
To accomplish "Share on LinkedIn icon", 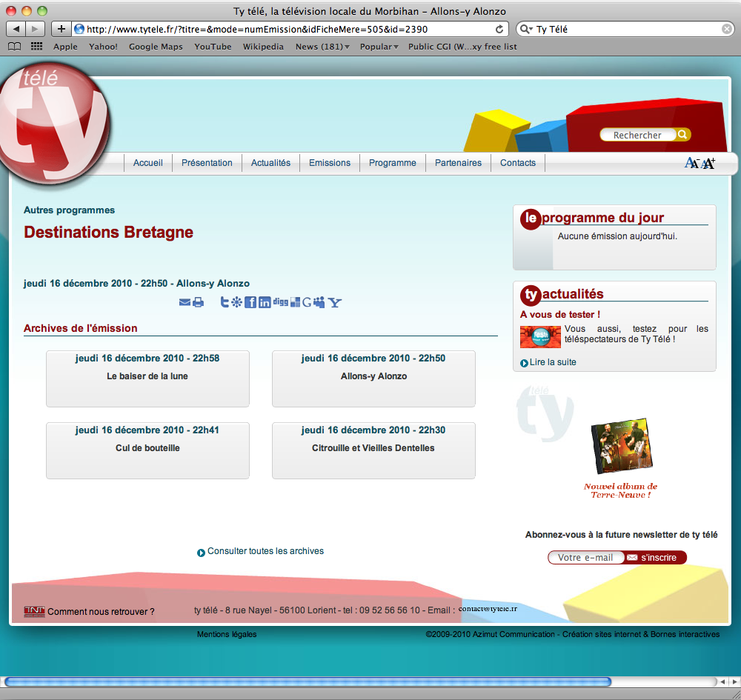I will tap(265, 302).
